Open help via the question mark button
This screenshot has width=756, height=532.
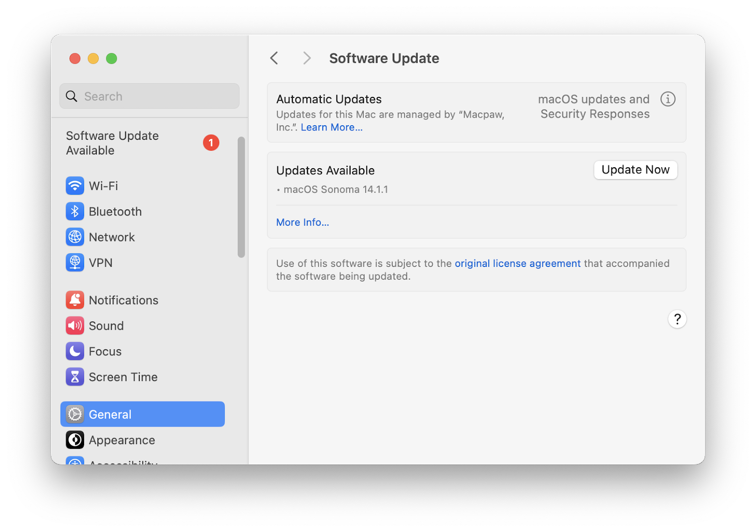(677, 319)
